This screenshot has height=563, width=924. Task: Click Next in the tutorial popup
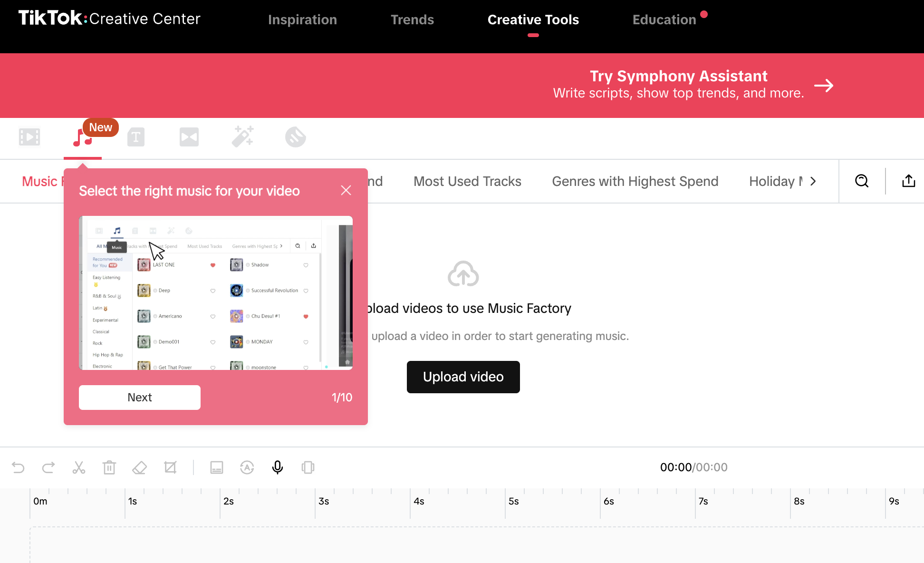[140, 398]
